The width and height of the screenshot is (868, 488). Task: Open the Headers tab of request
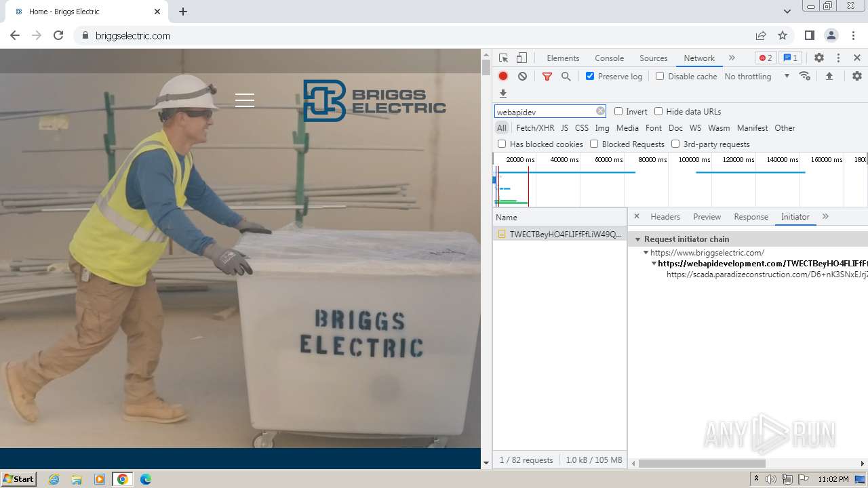pyautogui.click(x=665, y=217)
